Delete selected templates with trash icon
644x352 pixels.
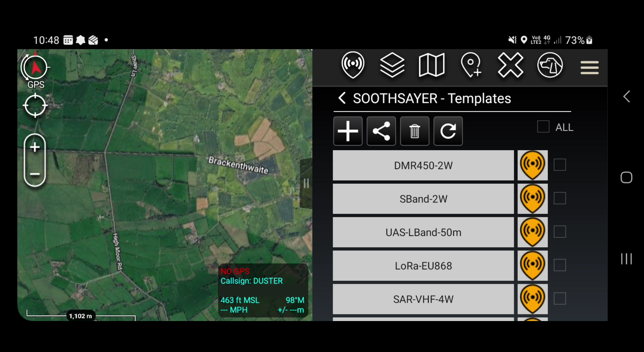click(414, 131)
